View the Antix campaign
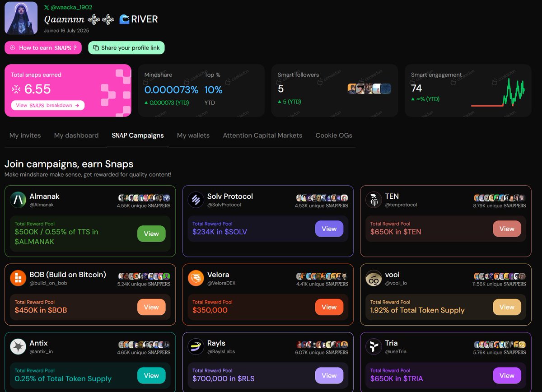 point(151,376)
